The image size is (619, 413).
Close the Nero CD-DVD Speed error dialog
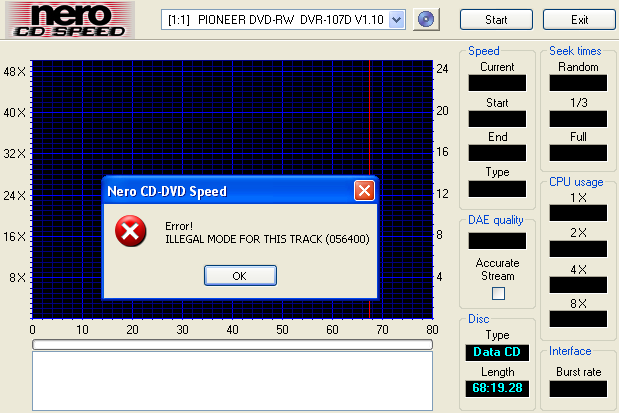coord(364,190)
